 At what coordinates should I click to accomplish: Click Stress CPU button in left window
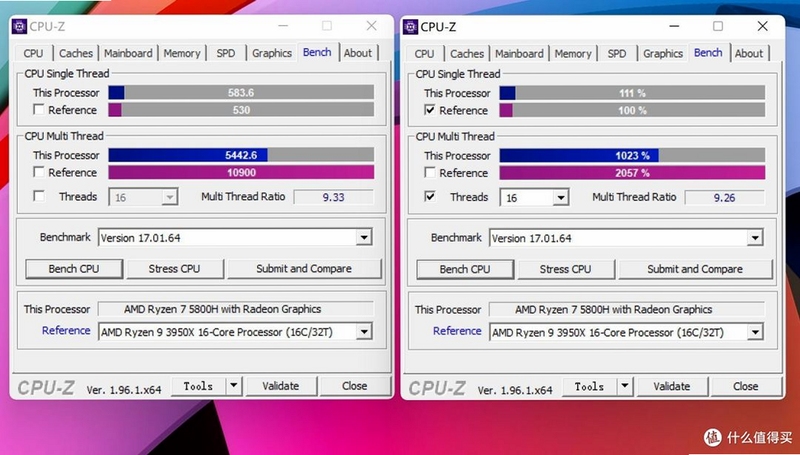tap(174, 269)
